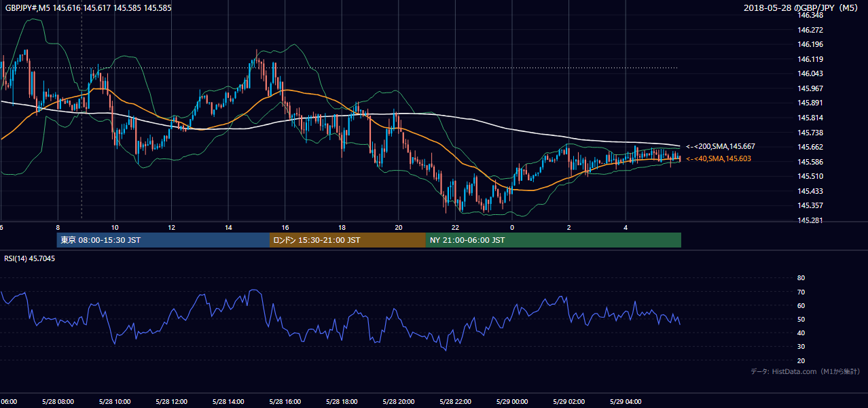Image resolution: width=868 pixels, height=408 pixels.
Task: Click price axis value 145.662
Action: pos(810,147)
